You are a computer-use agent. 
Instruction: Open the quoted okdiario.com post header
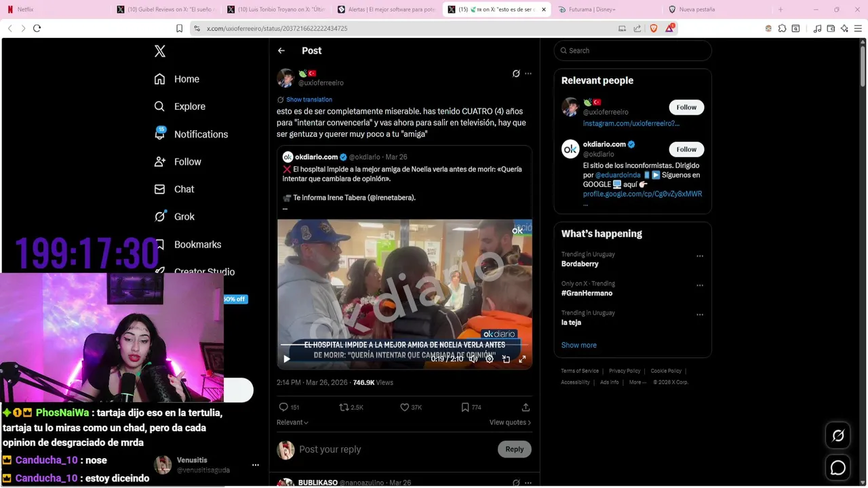tap(345, 157)
